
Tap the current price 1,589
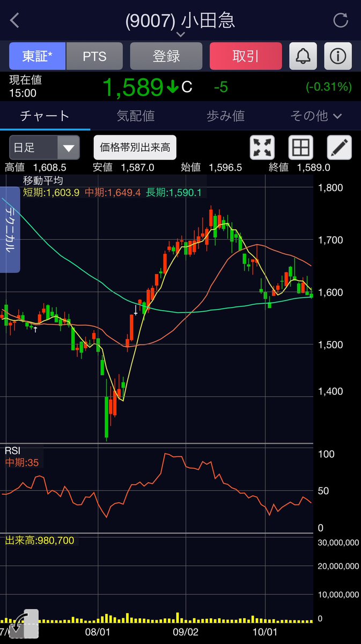tap(133, 87)
